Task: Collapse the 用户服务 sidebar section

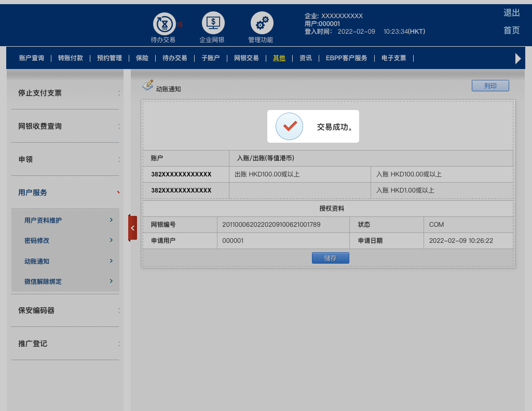Action: [65, 193]
